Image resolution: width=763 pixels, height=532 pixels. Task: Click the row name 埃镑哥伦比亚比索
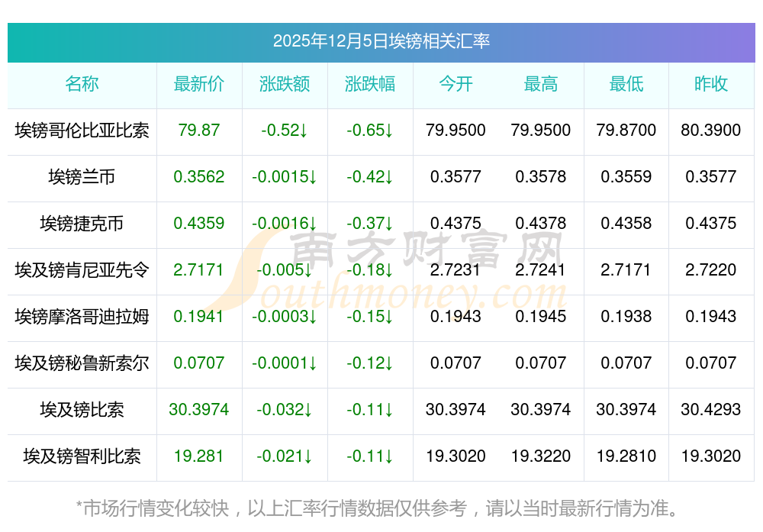point(82,131)
